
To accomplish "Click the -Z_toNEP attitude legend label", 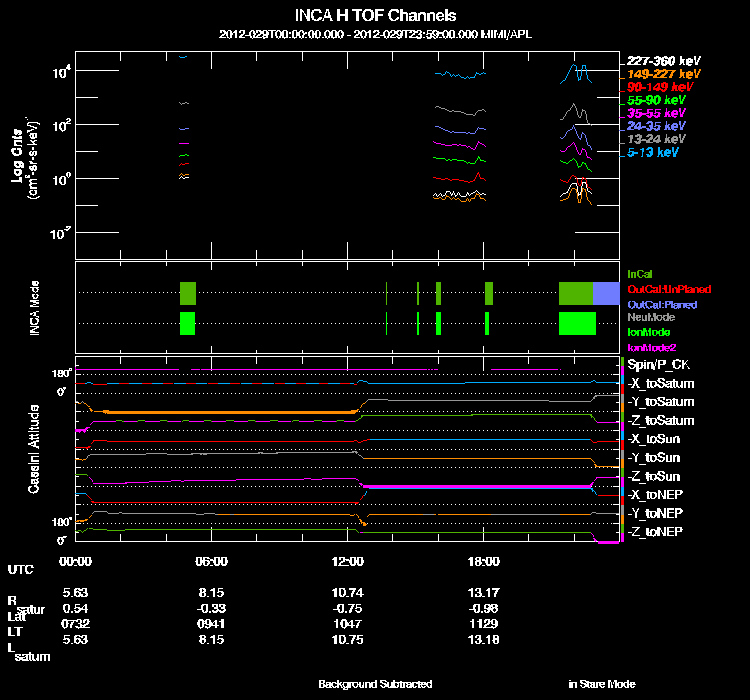I will pyautogui.click(x=656, y=531).
